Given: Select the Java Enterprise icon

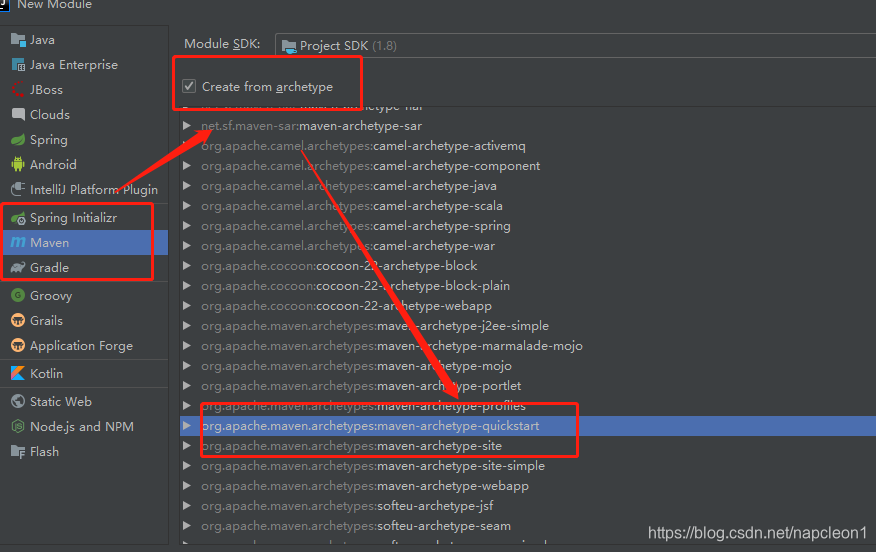Looking at the screenshot, I should click(x=18, y=65).
